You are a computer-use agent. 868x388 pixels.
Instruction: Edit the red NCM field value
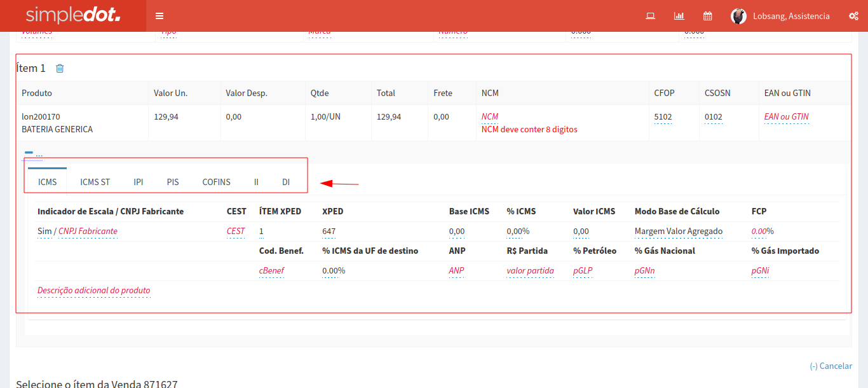coord(490,117)
